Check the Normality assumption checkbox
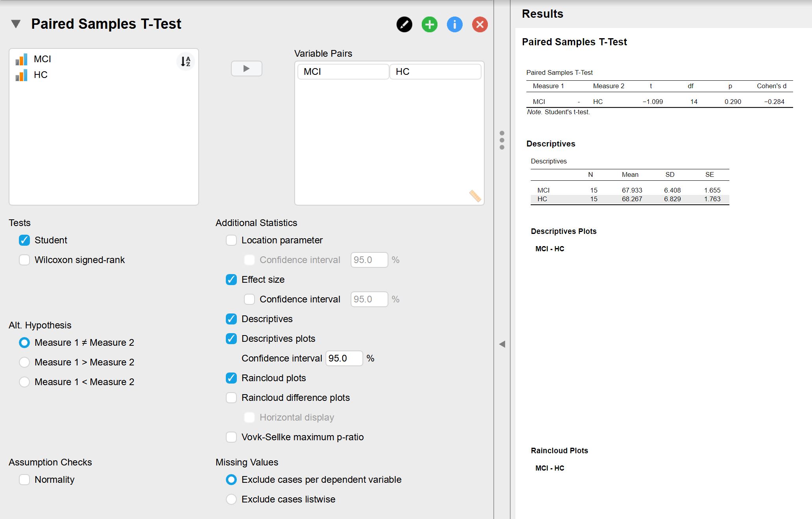Image resolution: width=812 pixels, height=519 pixels. pos(24,480)
